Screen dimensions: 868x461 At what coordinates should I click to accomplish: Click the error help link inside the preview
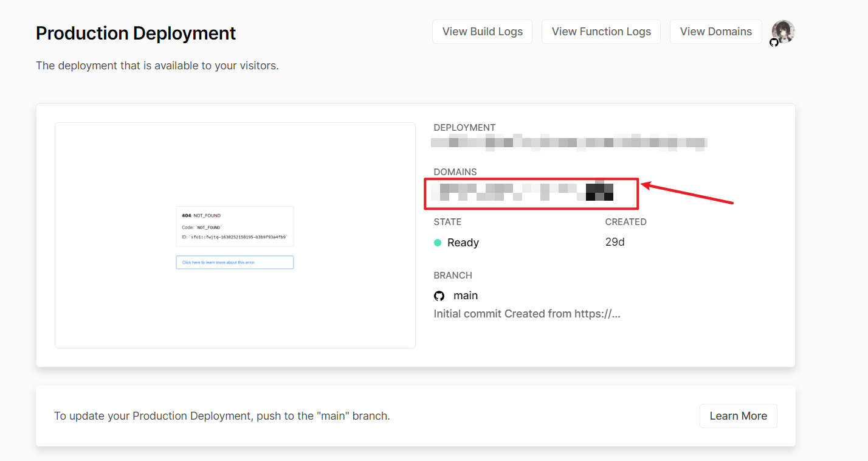235,262
